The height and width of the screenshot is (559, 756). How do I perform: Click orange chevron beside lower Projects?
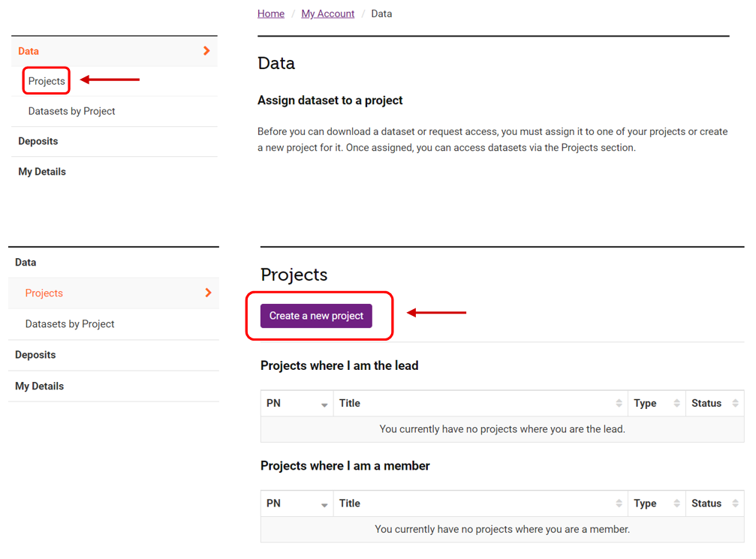(x=208, y=293)
